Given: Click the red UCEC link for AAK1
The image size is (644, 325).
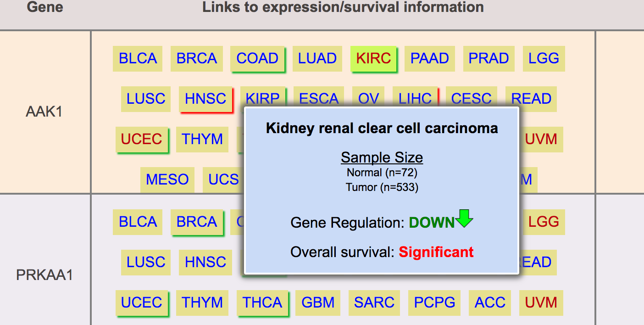Looking at the screenshot, I should tap(141, 139).
